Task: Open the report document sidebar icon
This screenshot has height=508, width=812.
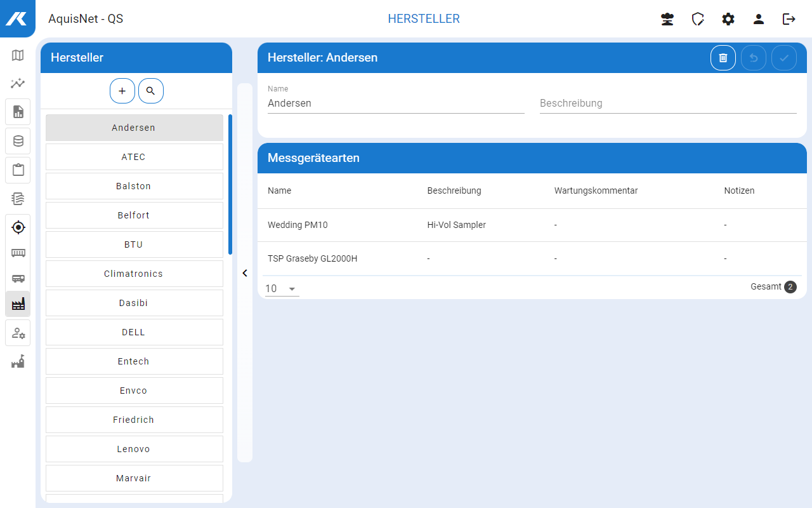Action: click(18, 112)
